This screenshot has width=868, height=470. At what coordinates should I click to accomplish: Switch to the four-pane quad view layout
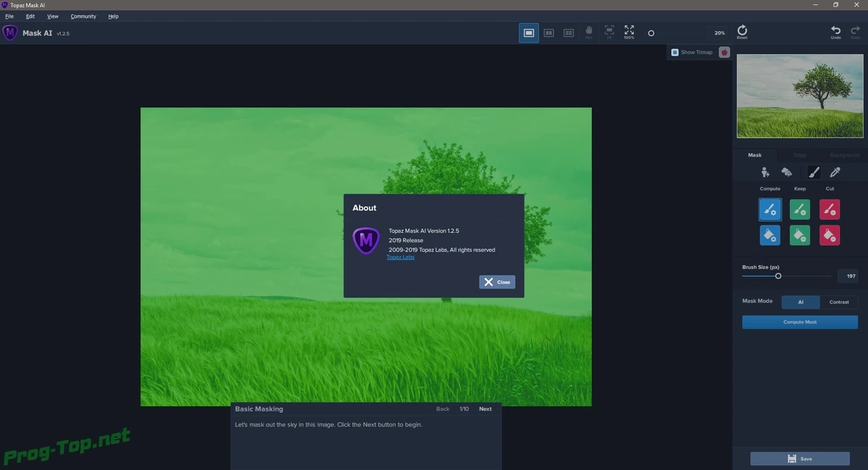569,33
